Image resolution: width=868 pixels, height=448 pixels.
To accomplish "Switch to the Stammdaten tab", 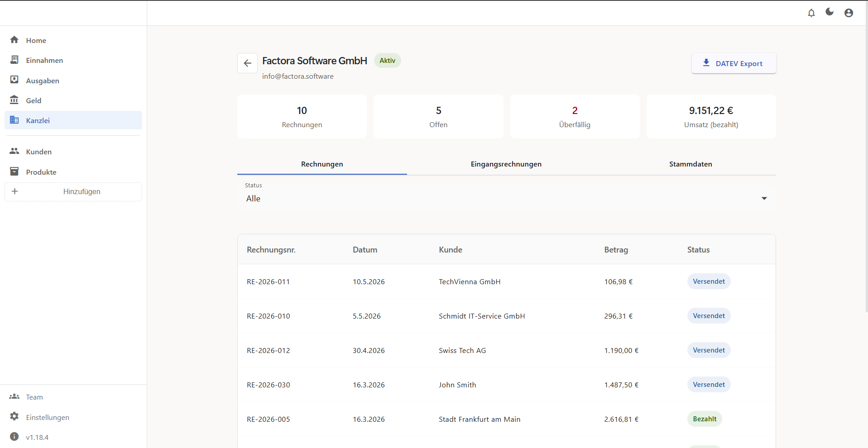I will click(x=691, y=164).
